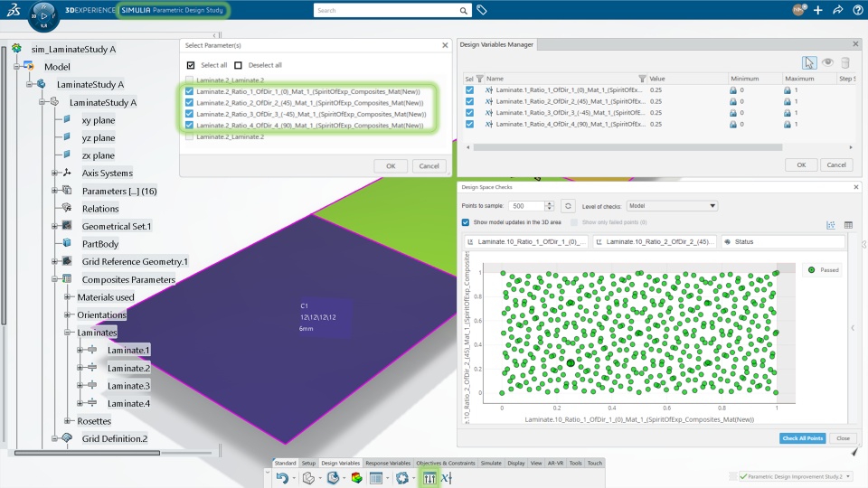Select the cursor pick tool in Design Variables Manager

click(808, 62)
